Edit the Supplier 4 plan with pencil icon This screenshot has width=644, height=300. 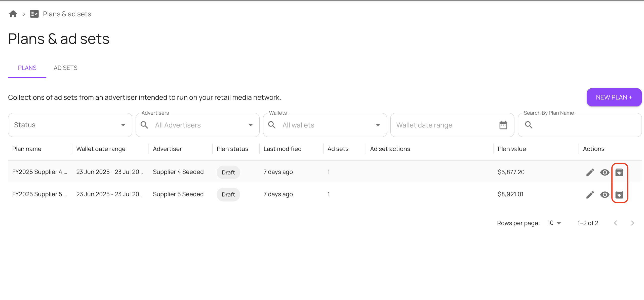pyautogui.click(x=590, y=172)
